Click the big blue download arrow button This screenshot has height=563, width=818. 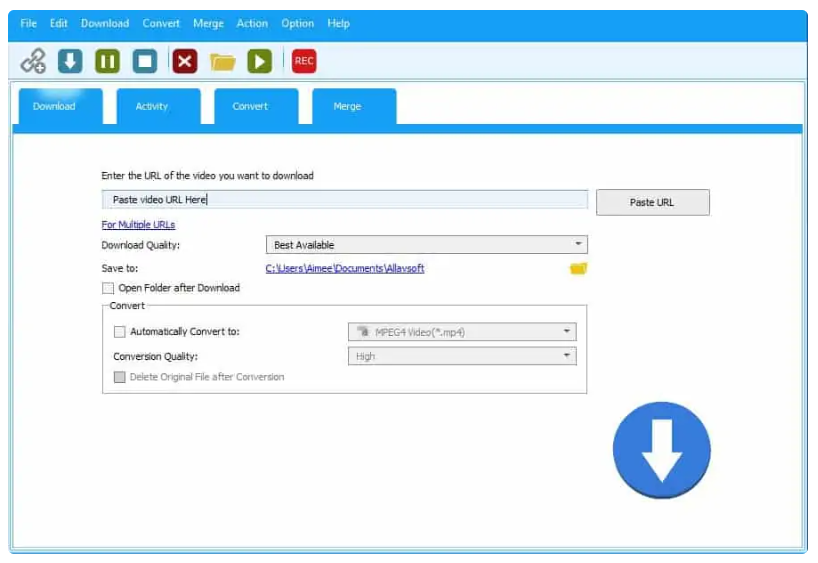click(x=661, y=450)
